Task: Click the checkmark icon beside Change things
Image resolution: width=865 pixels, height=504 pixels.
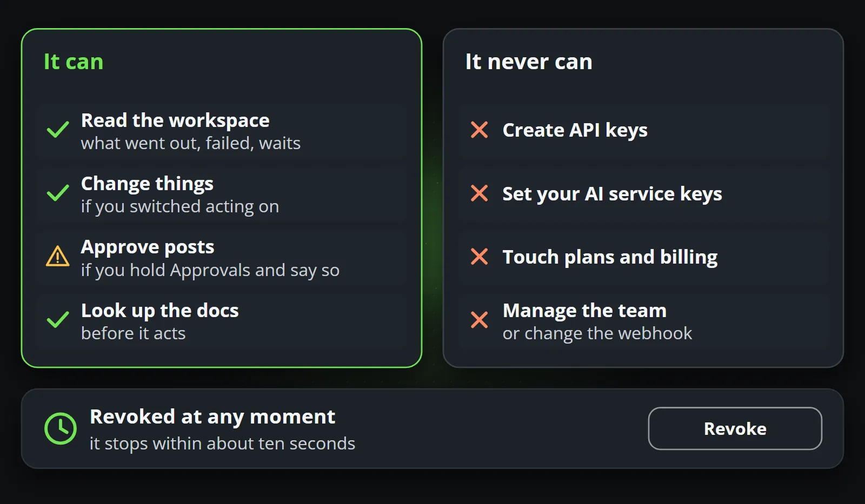Action: click(x=58, y=193)
